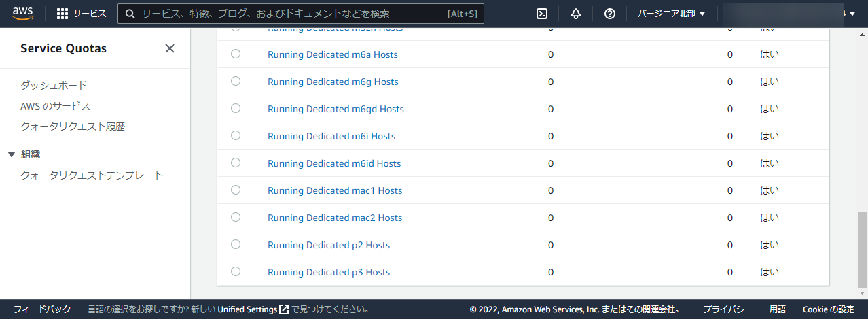Open クォータリクエスト履歴 in the sidebar
Viewport: 868px width, 319px height.
(73, 127)
